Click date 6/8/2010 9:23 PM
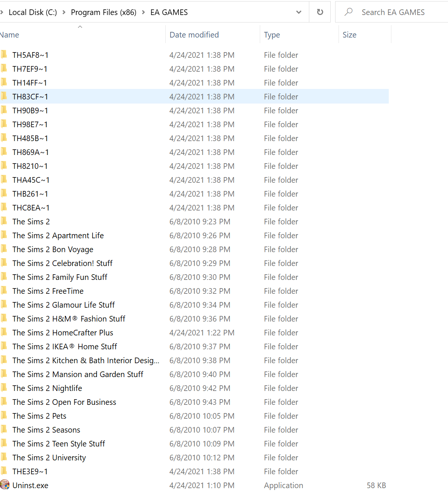Screen dimensions: 448x493 pyautogui.click(x=200, y=222)
